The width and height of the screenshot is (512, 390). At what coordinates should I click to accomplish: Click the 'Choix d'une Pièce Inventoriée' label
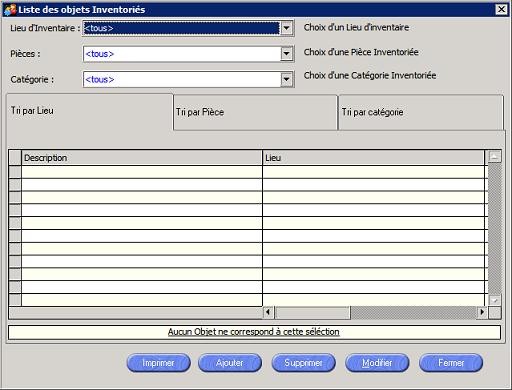point(361,52)
